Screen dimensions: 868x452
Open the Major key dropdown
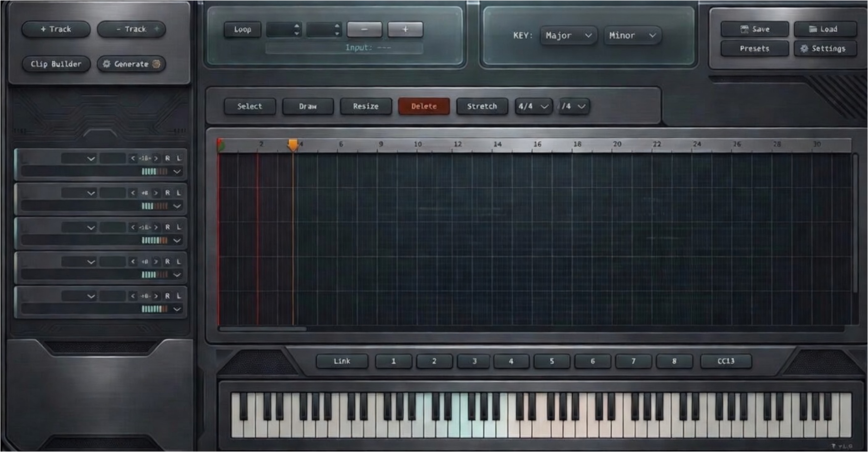[x=568, y=35]
